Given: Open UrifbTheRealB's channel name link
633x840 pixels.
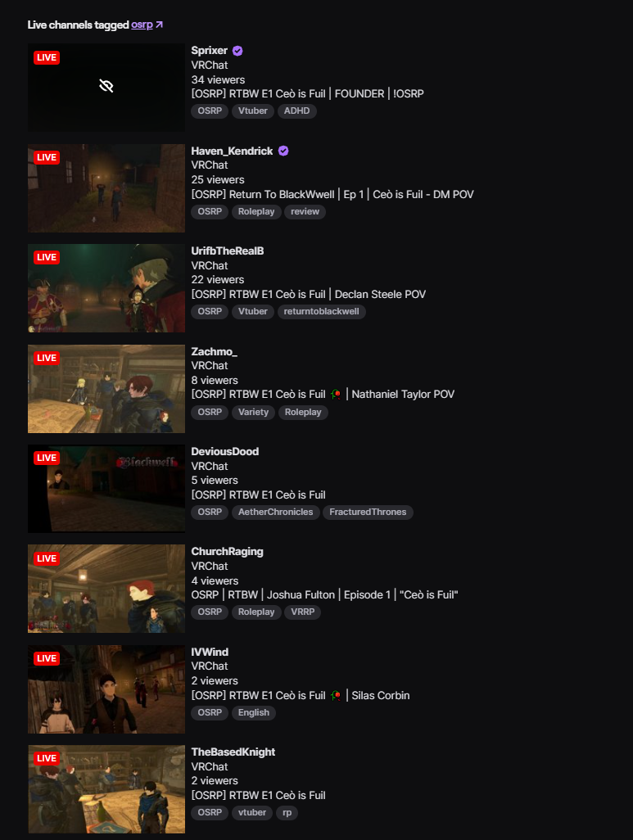Looking at the screenshot, I should (x=228, y=251).
